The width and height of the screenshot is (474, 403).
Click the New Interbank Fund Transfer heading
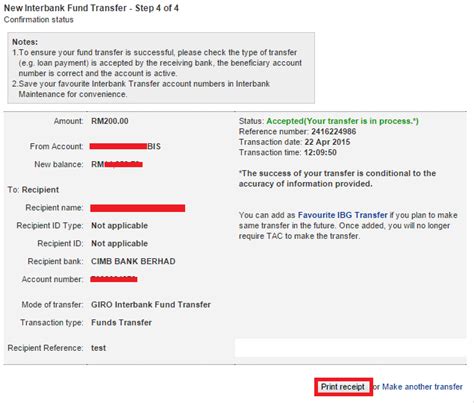click(91, 8)
